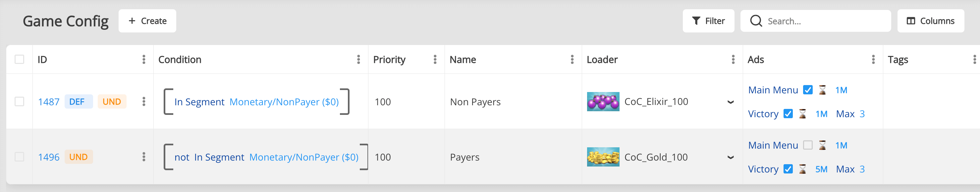The width and height of the screenshot is (980, 192).
Task: Click the CoC_Gold_100 loader thumbnail
Action: coord(603,157)
